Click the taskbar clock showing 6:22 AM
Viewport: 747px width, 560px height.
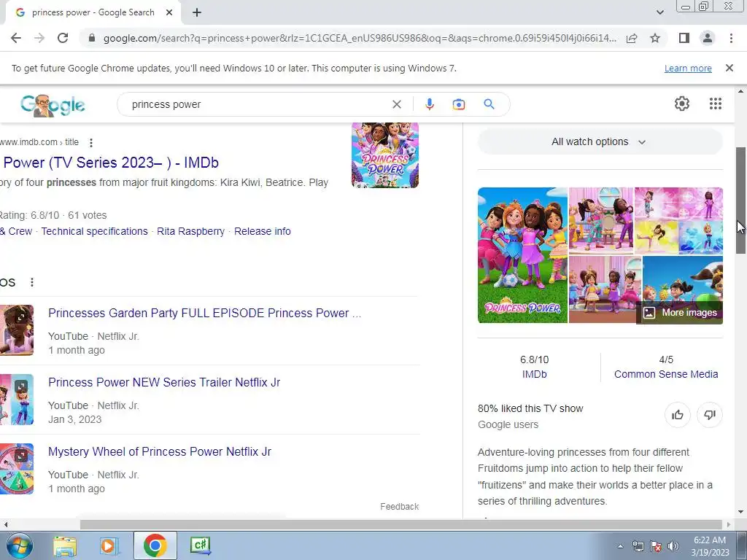click(710, 546)
